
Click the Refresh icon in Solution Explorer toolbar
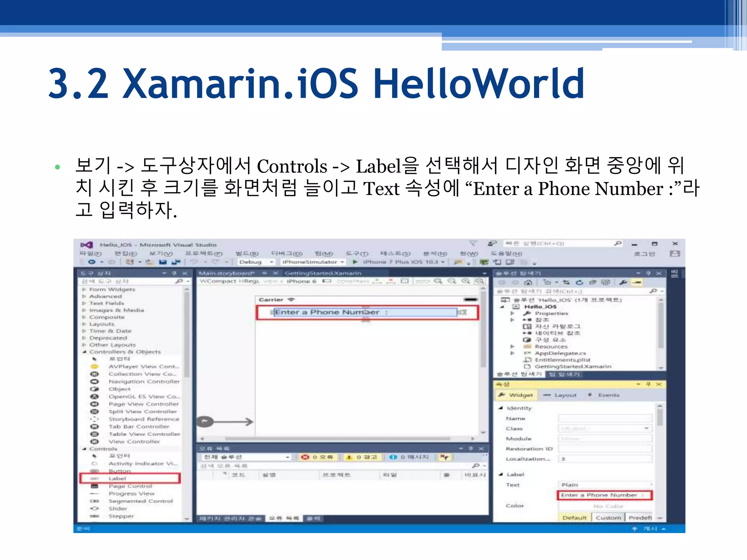(580, 282)
